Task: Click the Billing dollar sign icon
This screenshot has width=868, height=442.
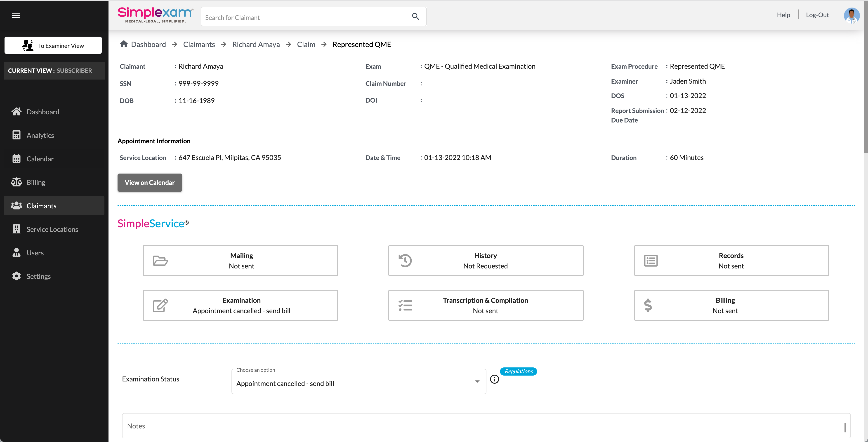Action: [x=648, y=305]
